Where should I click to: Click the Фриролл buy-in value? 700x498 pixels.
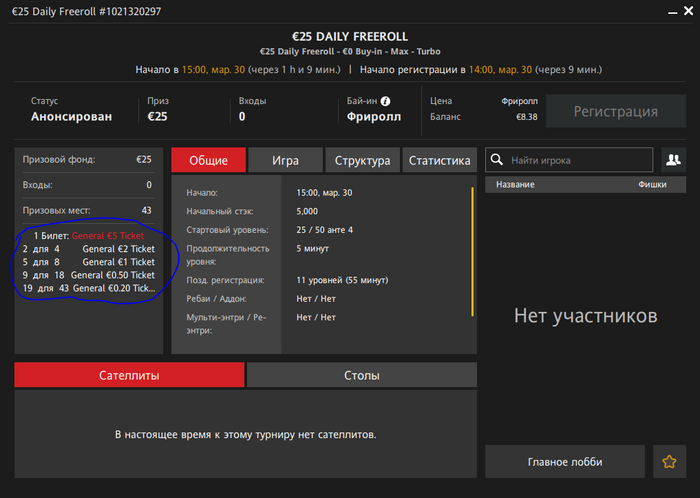374,116
